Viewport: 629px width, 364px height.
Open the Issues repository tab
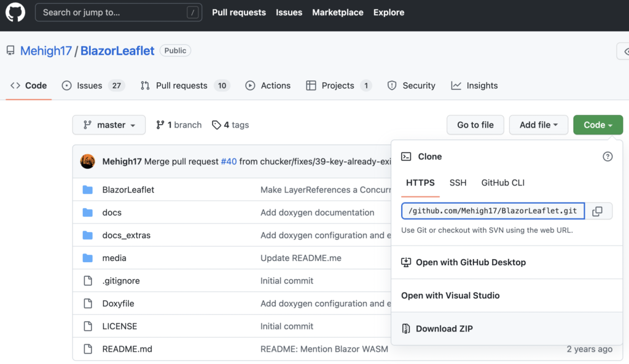[93, 86]
